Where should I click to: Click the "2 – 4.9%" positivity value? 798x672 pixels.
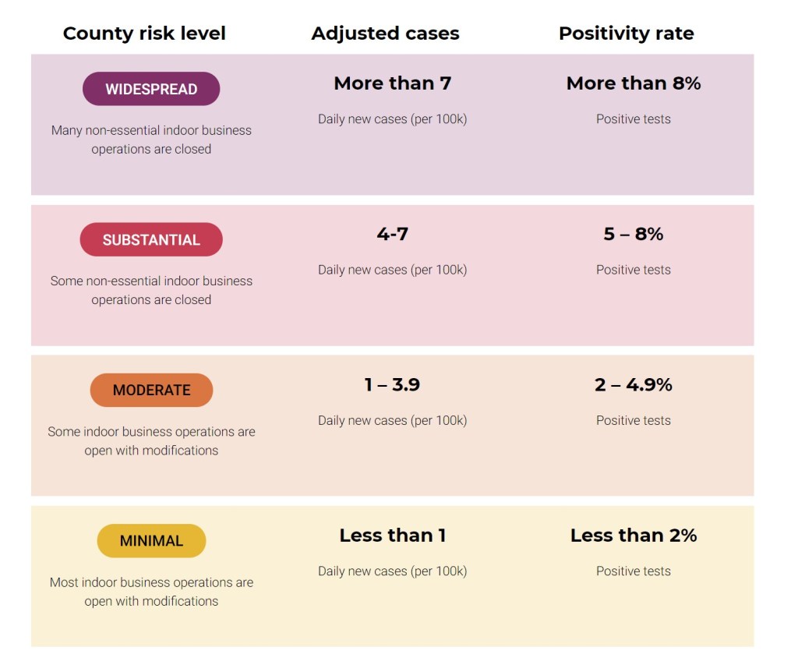point(633,384)
